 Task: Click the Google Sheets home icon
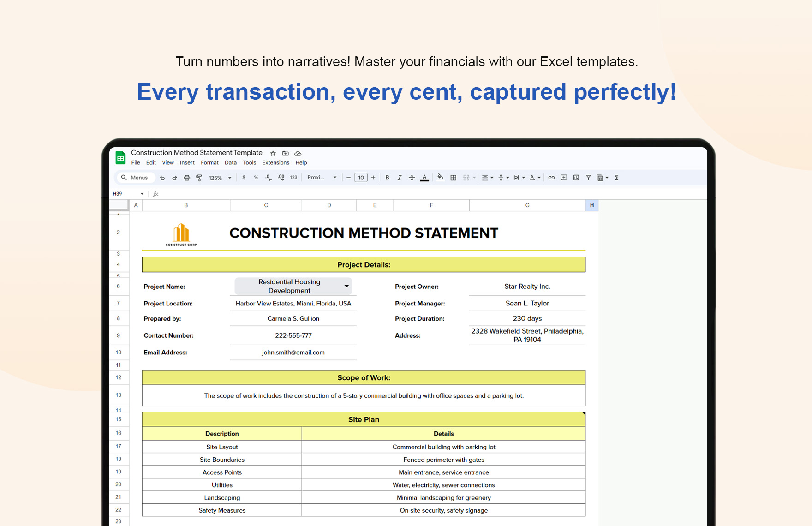point(120,158)
